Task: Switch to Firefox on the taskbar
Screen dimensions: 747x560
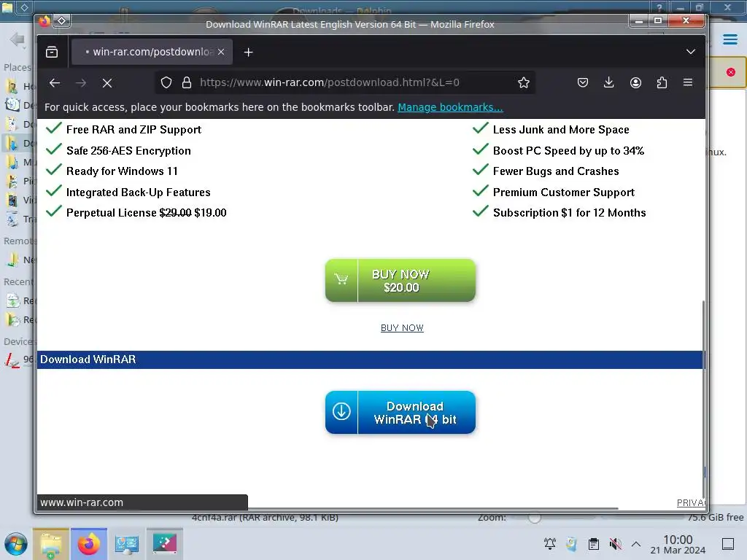Action: (x=89, y=544)
